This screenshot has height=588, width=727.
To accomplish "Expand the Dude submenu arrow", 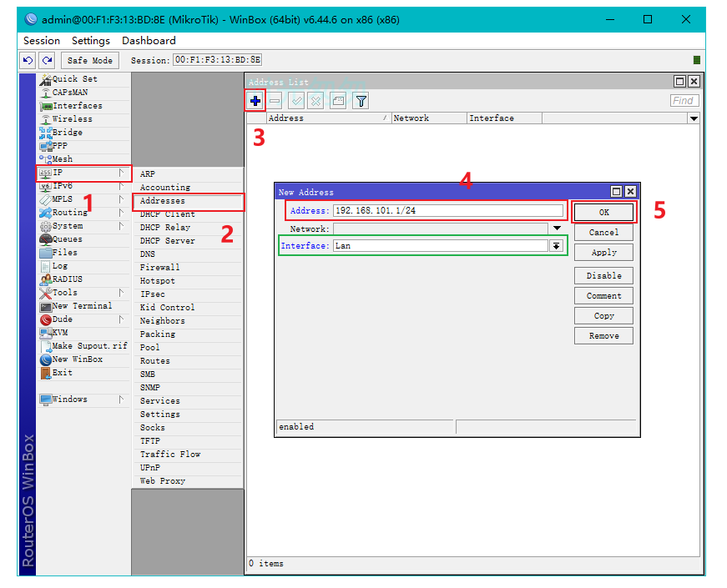I will pyautogui.click(x=121, y=319).
